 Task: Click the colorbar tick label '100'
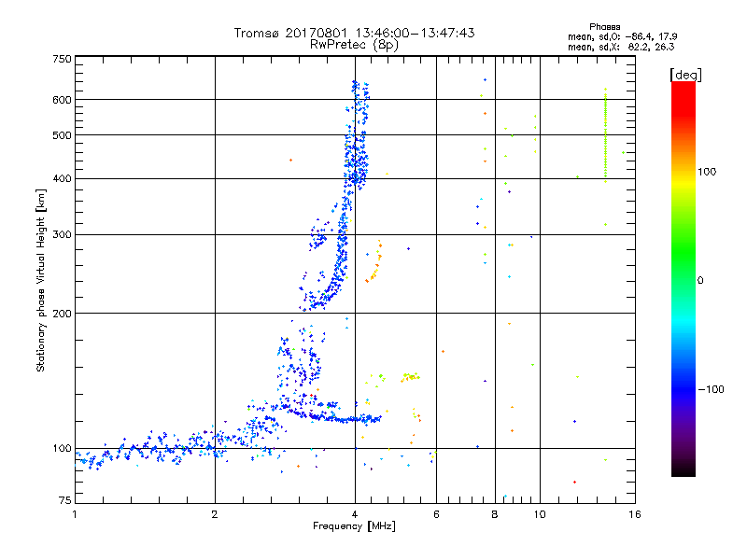click(707, 172)
